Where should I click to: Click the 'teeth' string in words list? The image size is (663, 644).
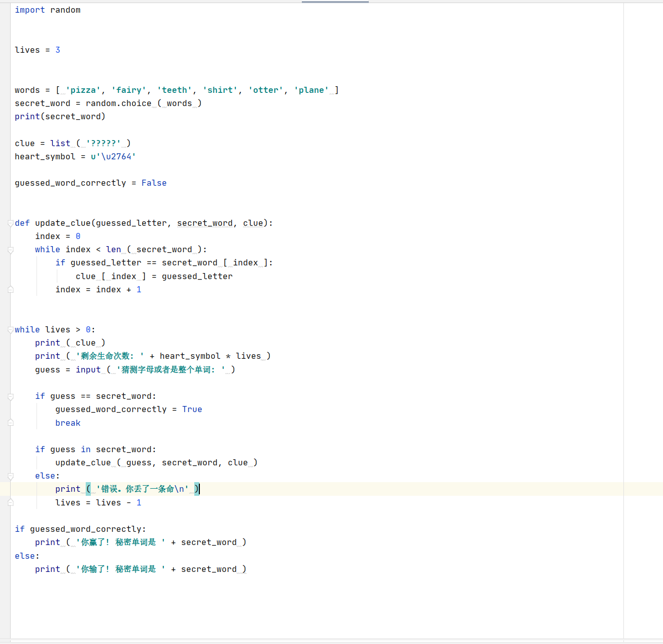[x=175, y=90]
